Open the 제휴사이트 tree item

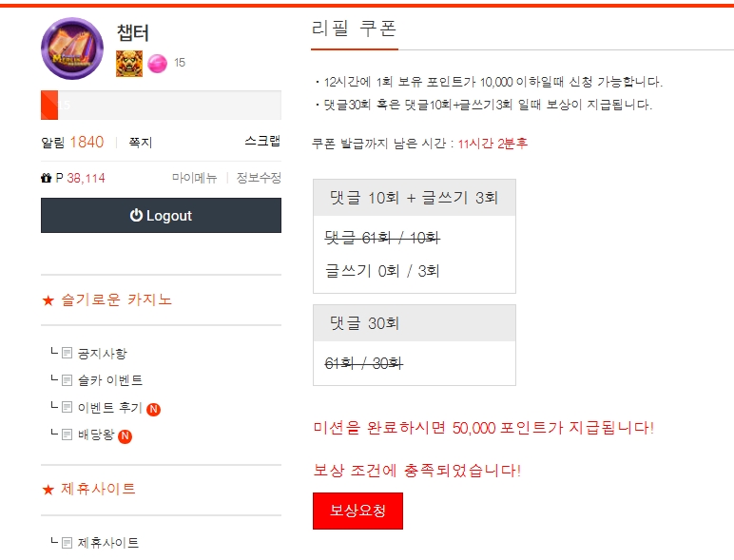108,543
